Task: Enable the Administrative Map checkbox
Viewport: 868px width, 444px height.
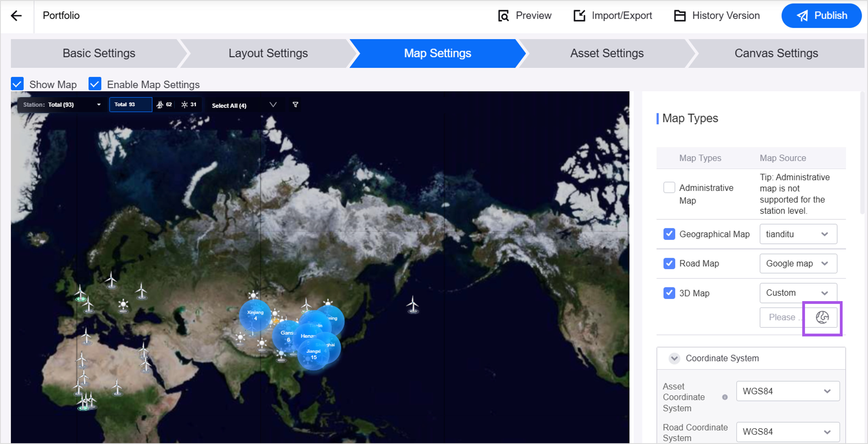Action: coord(669,187)
